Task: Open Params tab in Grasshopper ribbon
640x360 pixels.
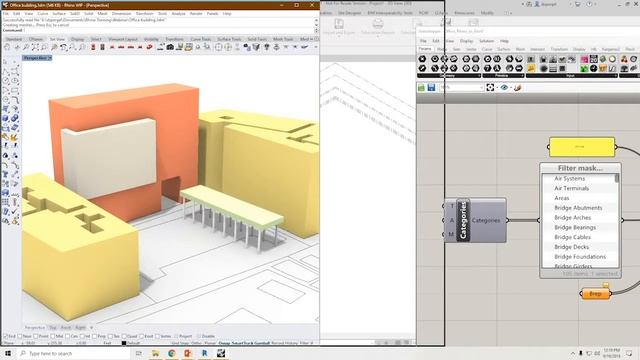Action: pyautogui.click(x=425, y=49)
